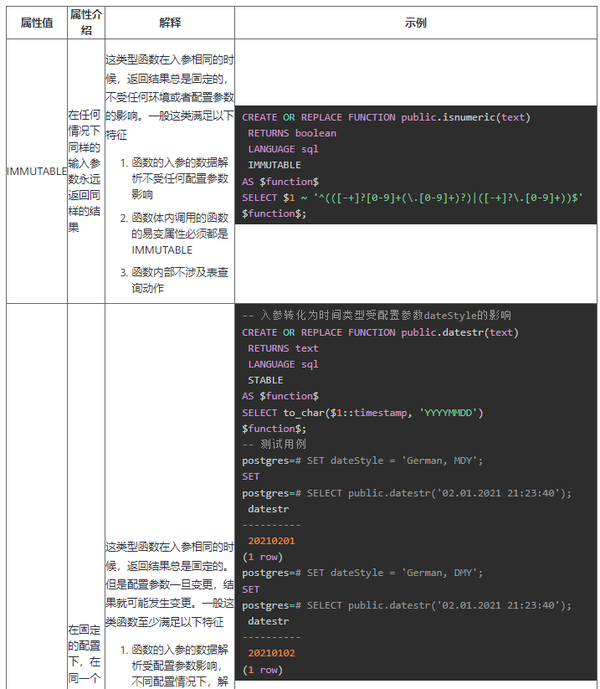Image resolution: width=600 pixels, height=689 pixels.
Task: Click the line SET dateStyle = 'German, MDY'
Action: 362,461
